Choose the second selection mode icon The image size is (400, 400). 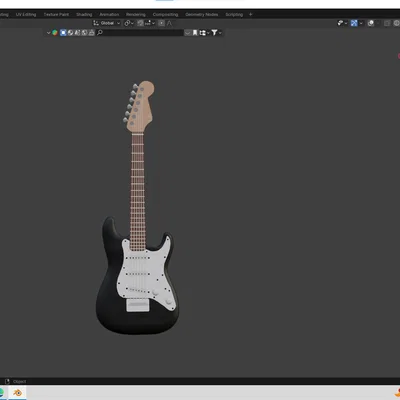pos(70,33)
